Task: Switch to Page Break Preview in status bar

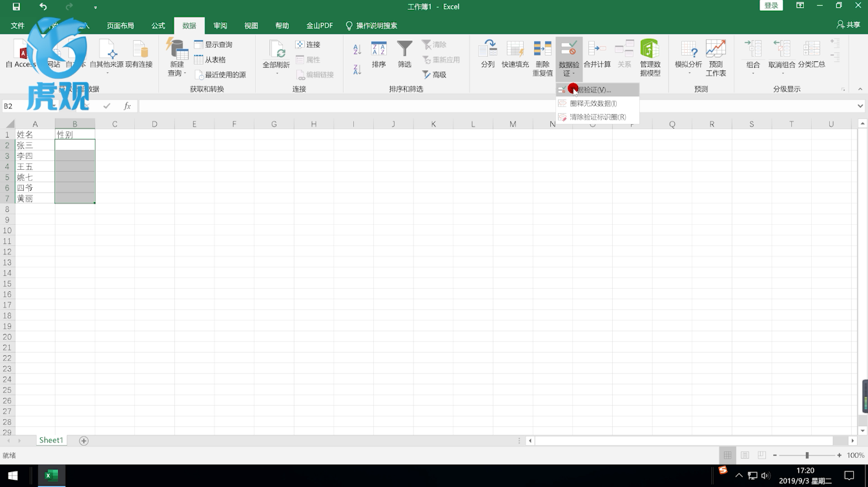Action: pyautogui.click(x=761, y=455)
